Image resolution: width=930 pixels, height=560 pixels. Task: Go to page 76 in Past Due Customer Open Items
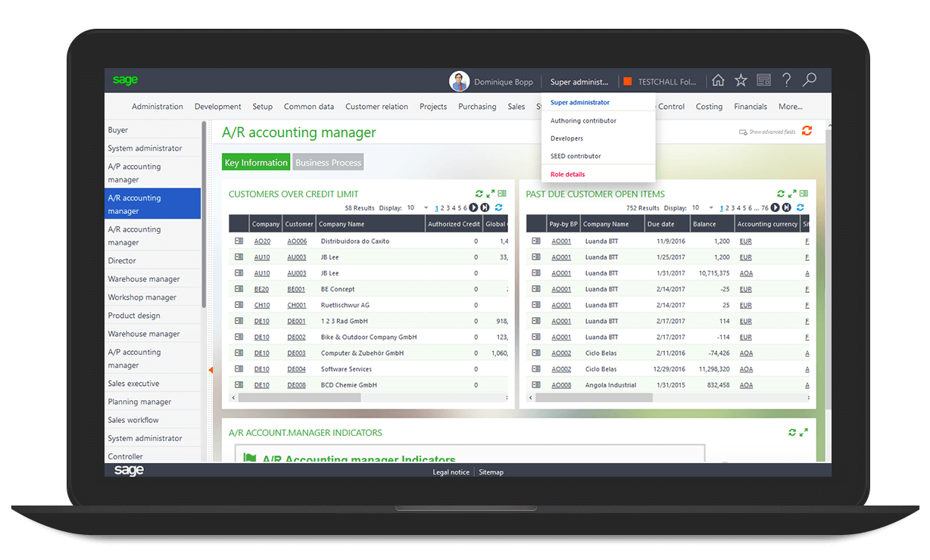tap(765, 208)
